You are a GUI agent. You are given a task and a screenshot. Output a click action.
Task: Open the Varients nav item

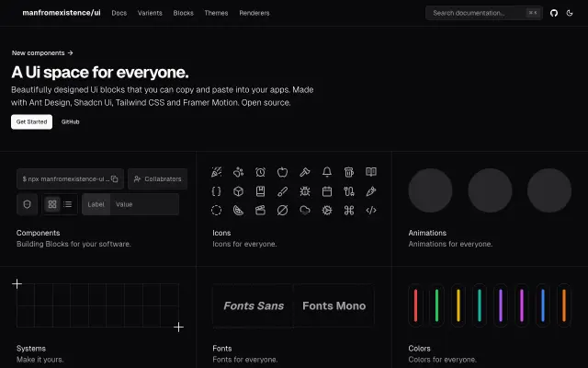[x=150, y=13]
